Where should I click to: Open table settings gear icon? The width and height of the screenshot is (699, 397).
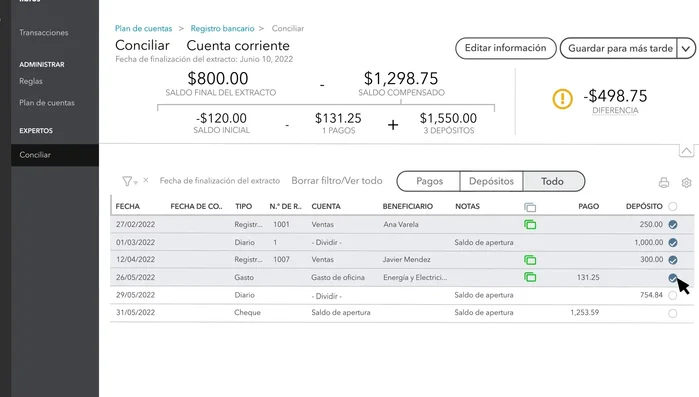(686, 183)
